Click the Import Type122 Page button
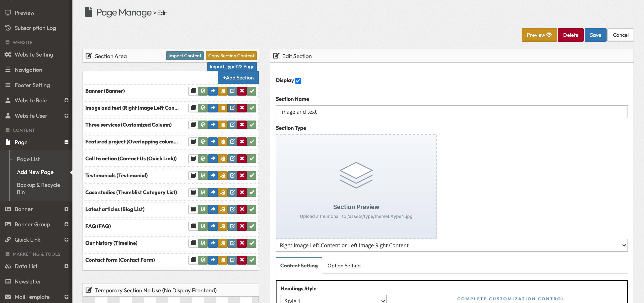 tap(232, 67)
